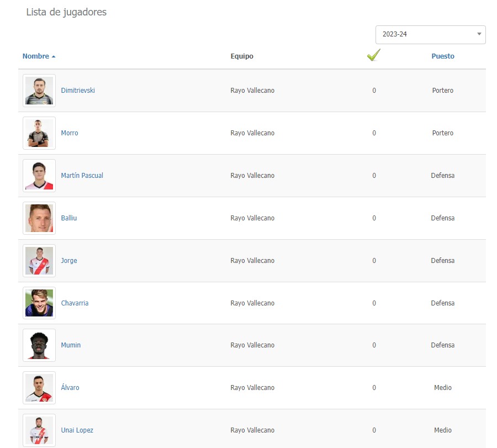Open the 2023-24 season dropdown
This screenshot has width=497, height=448.
[x=430, y=34]
